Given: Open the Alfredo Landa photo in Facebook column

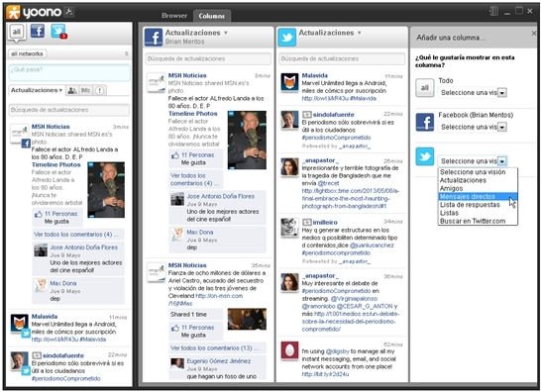Looking at the screenshot, I should tap(247, 140).
